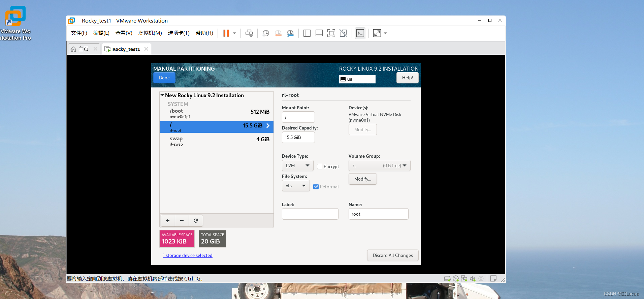Click Discard All Changes button
This screenshot has width=644, height=299.
393,255
